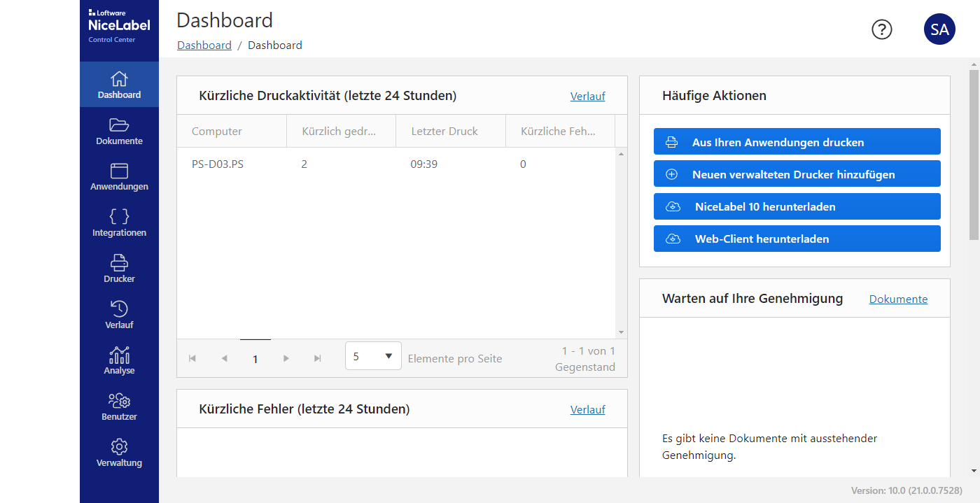Open Verlauf link in Kürzliche Fehler
Image resolution: width=980 pixels, height=503 pixels.
point(587,409)
